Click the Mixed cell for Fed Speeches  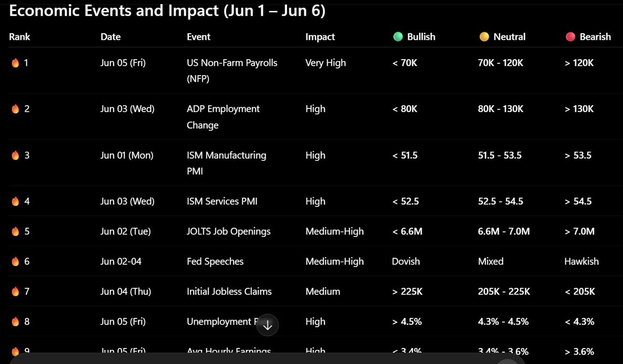(x=491, y=261)
